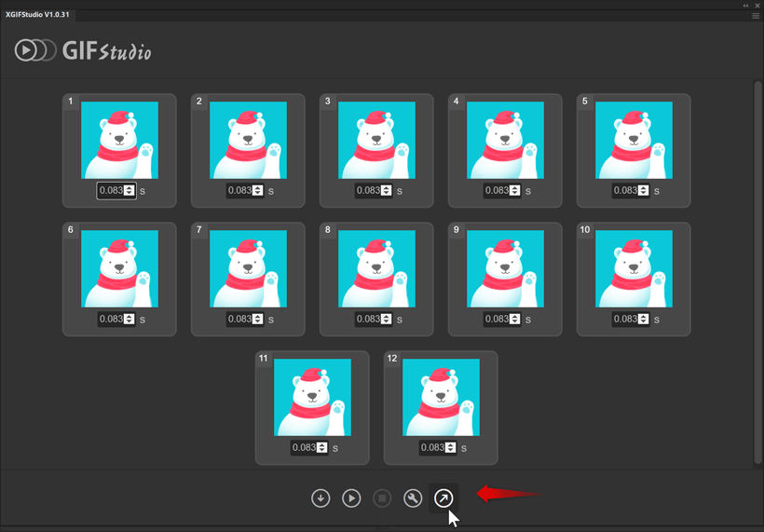
Task: Adjust frame 7 duration stepper arrows
Action: click(258, 319)
